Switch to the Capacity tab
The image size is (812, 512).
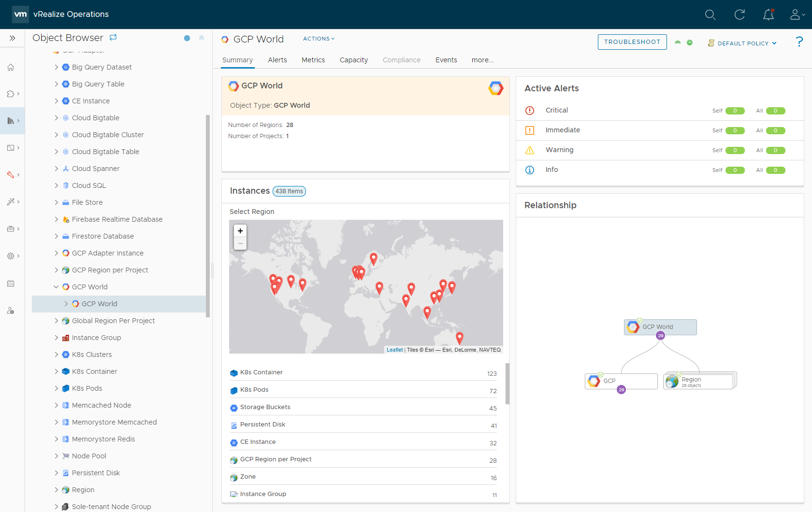coord(353,60)
